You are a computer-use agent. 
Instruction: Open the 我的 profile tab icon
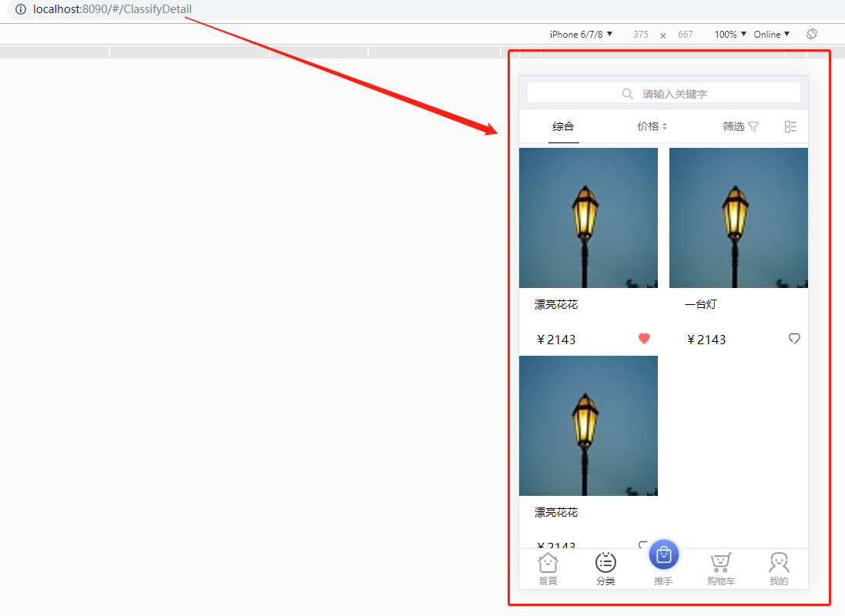(x=779, y=563)
